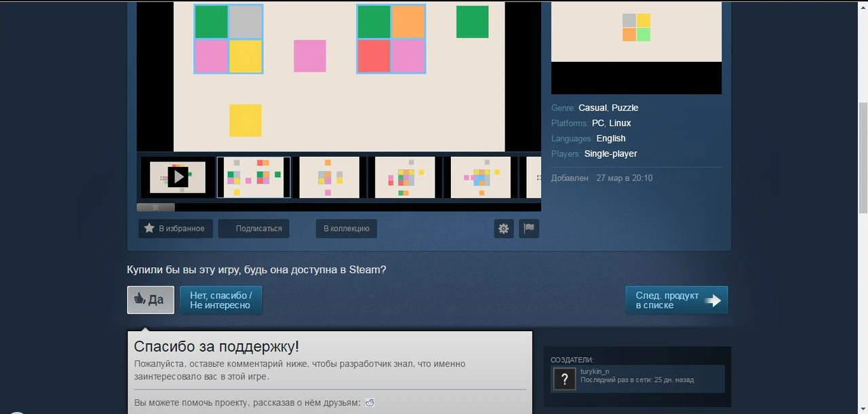Select the third thumbnail in the media strip
Image resolution: width=868 pixels, height=414 pixels.
click(x=330, y=177)
